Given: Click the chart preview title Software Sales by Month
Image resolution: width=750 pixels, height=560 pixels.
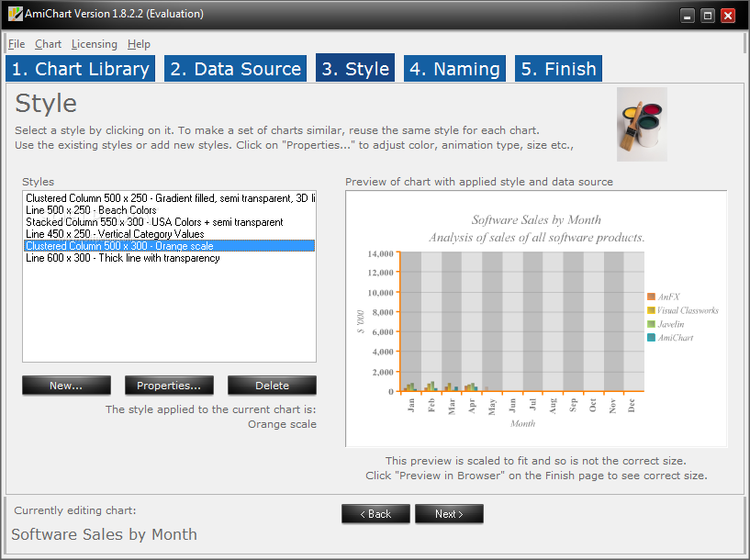Looking at the screenshot, I should [x=536, y=220].
